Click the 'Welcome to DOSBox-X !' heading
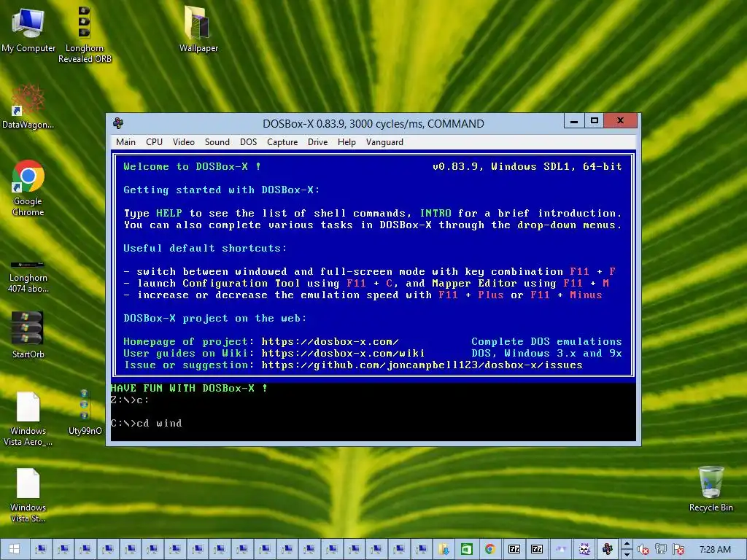The width and height of the screenshot is (747, 560). (192, 167)
